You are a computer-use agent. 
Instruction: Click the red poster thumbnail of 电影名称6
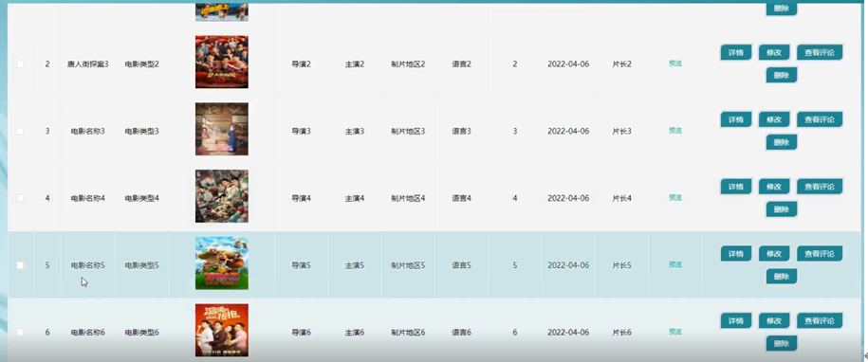221,330
